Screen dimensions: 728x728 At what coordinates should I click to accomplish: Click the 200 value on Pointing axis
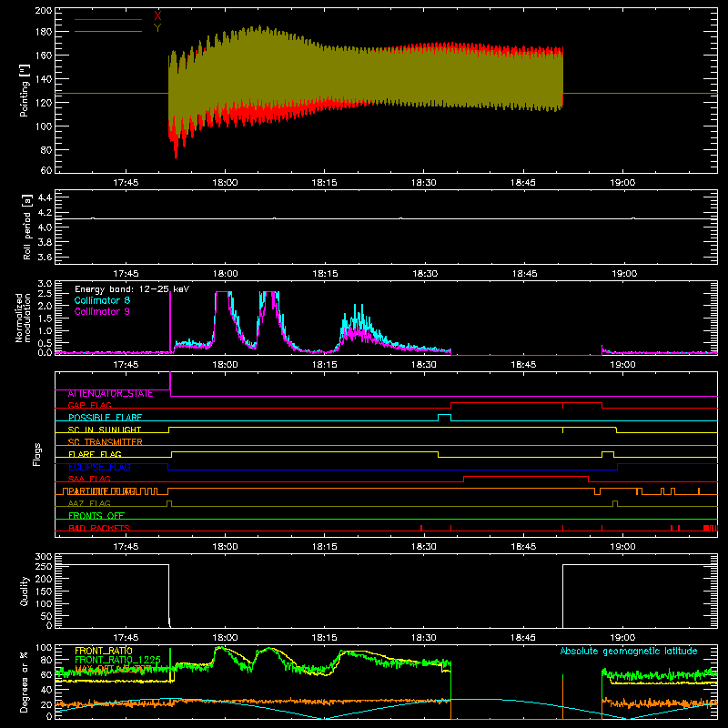[x=44, y=10]
